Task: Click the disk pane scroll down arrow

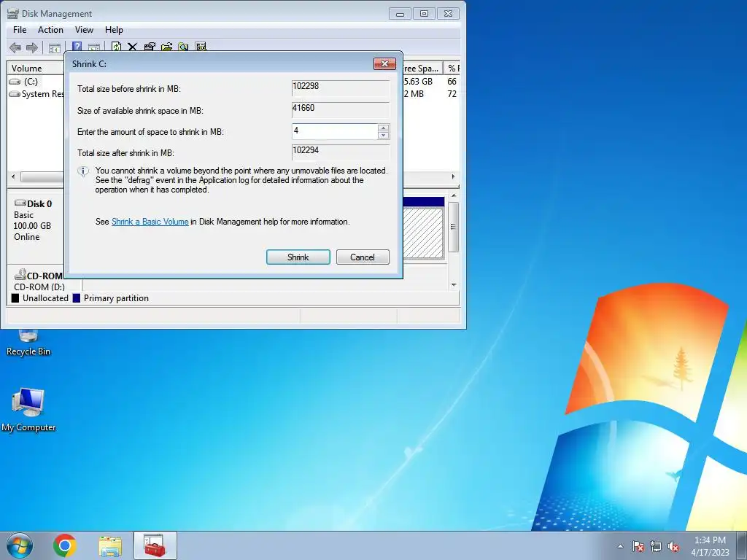Action: (x=454, y=285)
